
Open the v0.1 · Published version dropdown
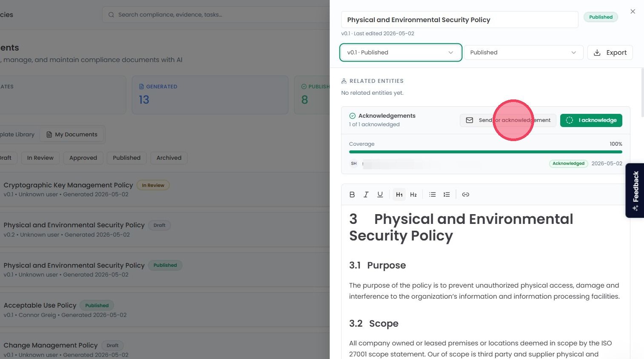(x=401, y=53)
